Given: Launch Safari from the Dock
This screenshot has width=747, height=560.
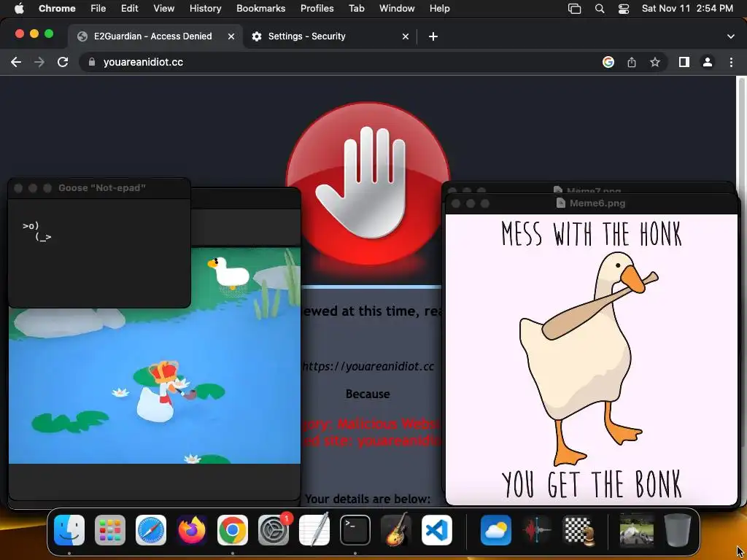Looking at the screenshot, I should [151, 530].
